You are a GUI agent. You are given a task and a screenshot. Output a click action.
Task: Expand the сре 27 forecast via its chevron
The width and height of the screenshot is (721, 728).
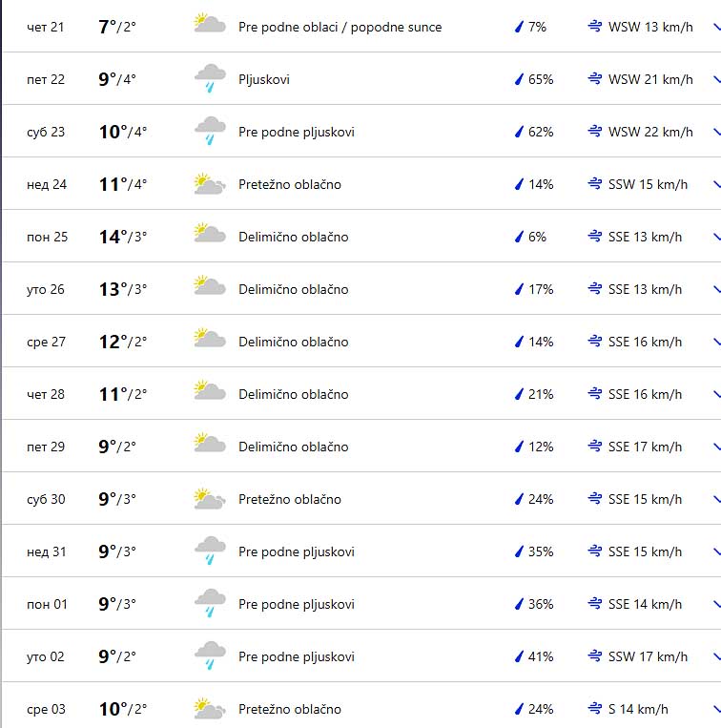tap(715, 342)
